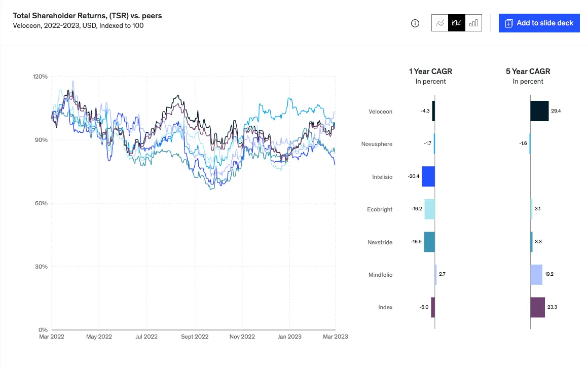
Task: Click Veloceon's dark 5 Year CAGR bar
Action: point(539,111)
